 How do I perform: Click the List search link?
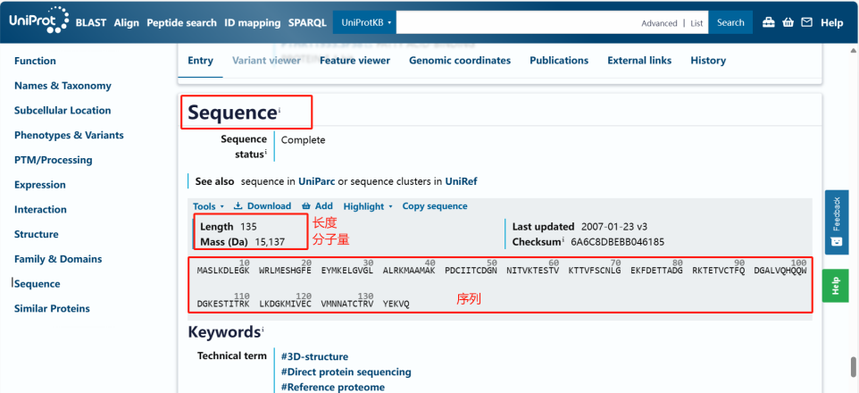click(696, 23)
